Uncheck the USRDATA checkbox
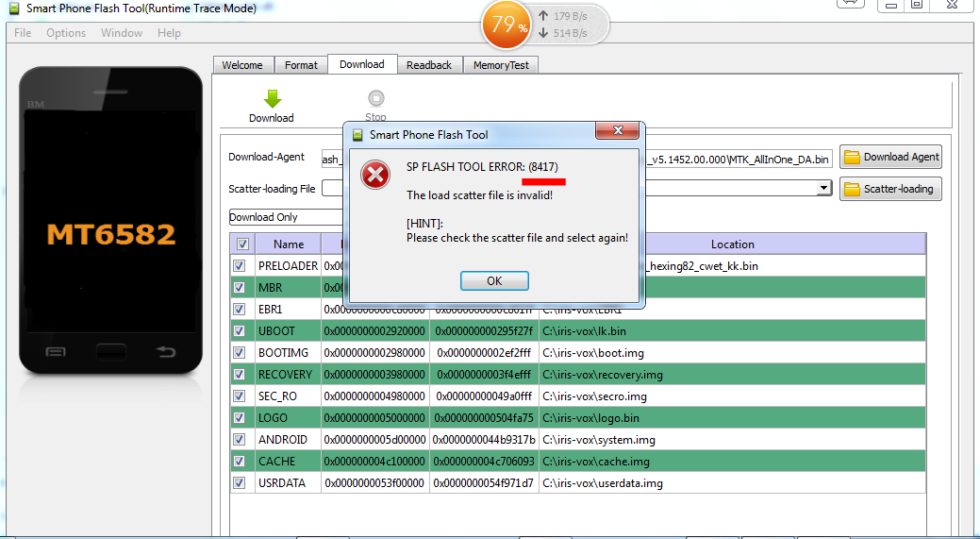Viewport: 980px width, 539px height. pyautogui.click(x=239, y=482)
